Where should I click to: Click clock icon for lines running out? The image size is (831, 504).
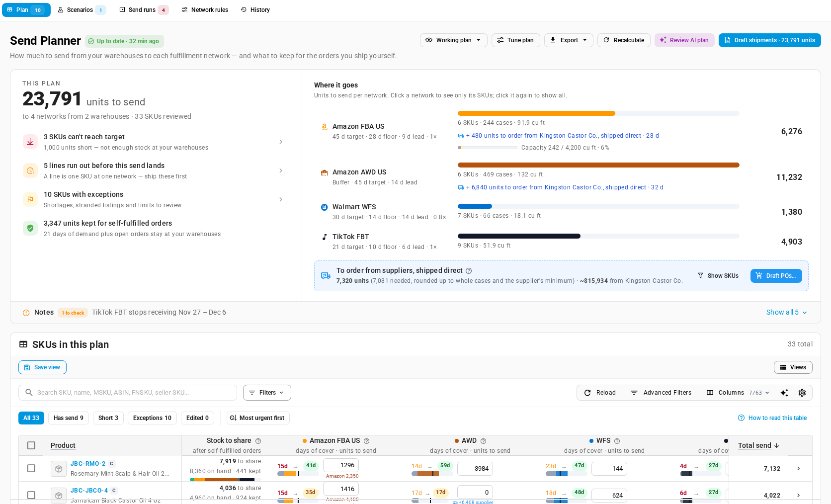[30, 170]
